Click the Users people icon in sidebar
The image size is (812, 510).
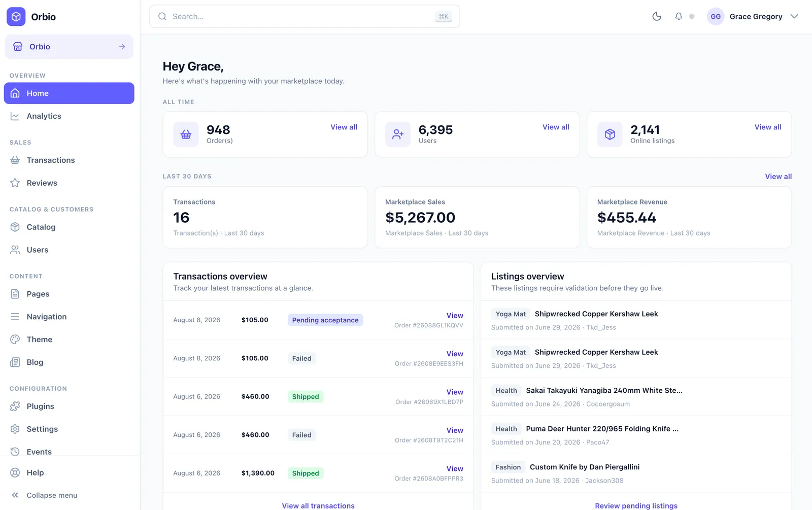[15, 250]
